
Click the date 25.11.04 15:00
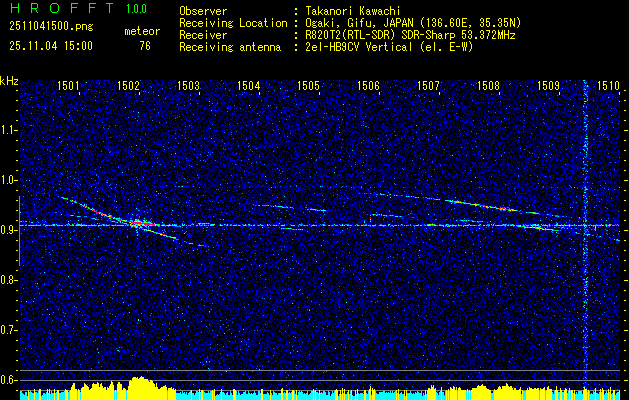coord(51,46)
